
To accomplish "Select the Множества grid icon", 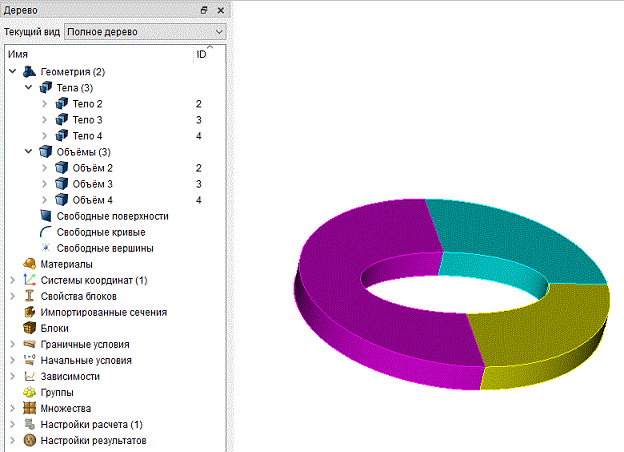I will [29, 408].
